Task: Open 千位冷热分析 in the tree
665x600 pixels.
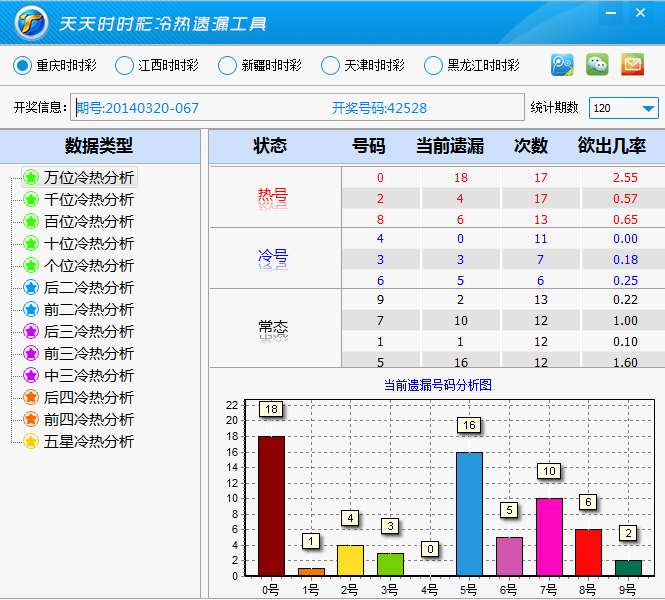Action: pyautogui.click(x=89, y=199)
